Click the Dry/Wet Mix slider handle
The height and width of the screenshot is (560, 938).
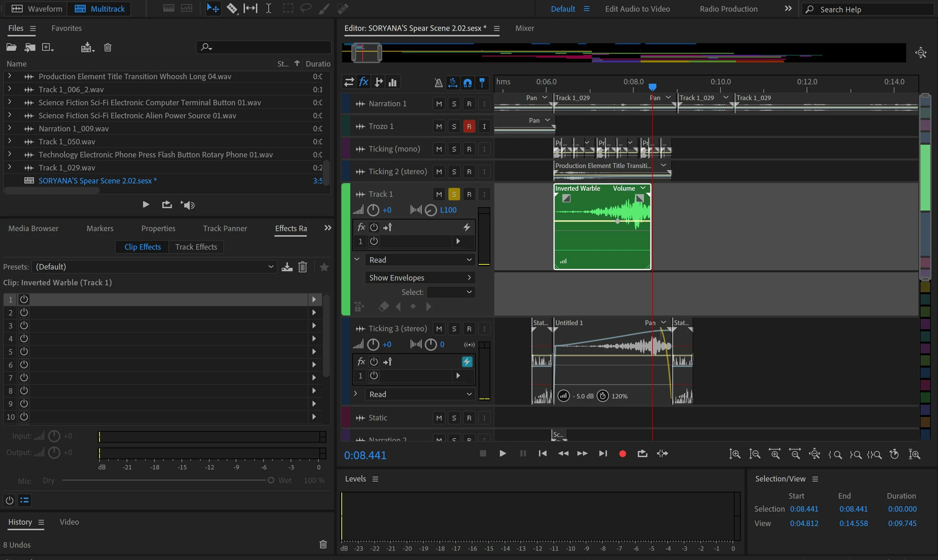pyautogui.click(x=271, y=480)
